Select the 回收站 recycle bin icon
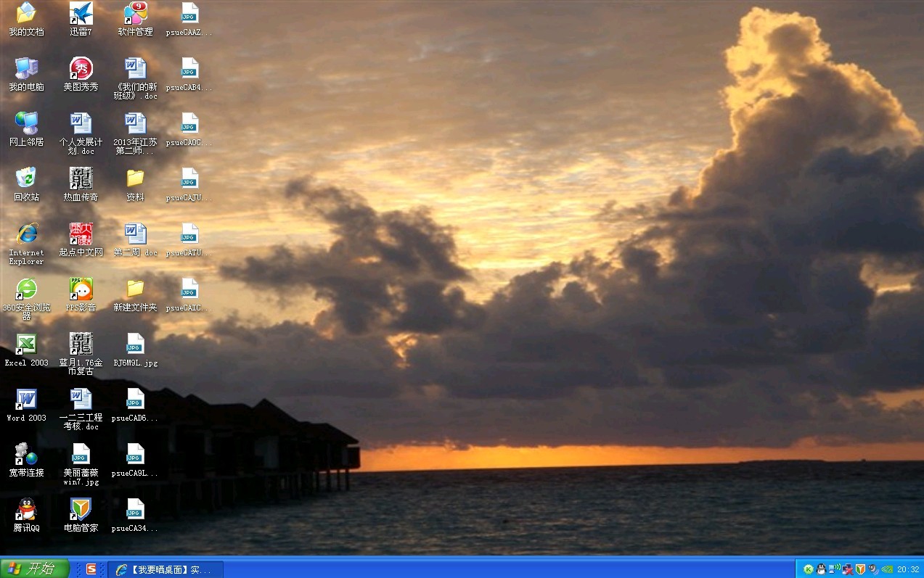Viewport: 924px width, 578px height. tap(27, 179)
